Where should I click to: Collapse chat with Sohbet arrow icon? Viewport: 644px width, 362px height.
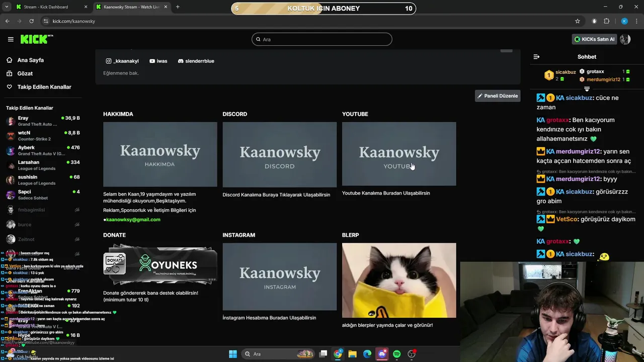click(x=536, y=57)
